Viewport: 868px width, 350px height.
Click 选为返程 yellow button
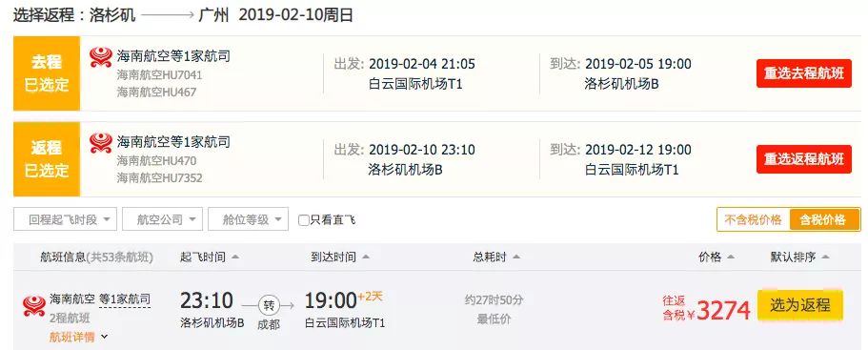[x=800, y=305]
